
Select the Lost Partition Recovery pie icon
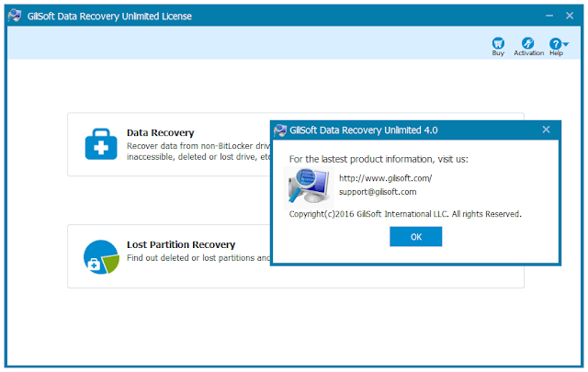[x=101, y=257]
